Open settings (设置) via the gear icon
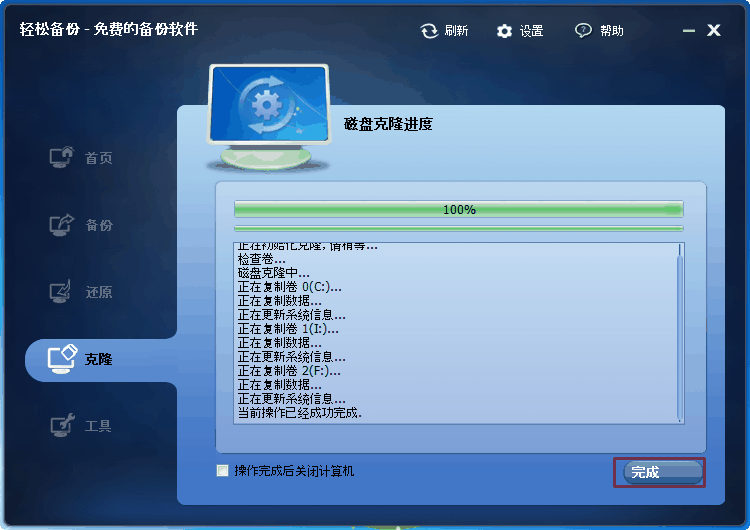This screenshot has height=530, width=750. pos(505,31)
